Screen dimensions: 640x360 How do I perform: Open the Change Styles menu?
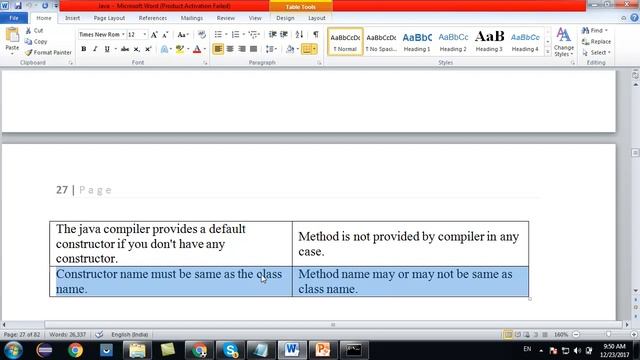[x=564, y=42]
